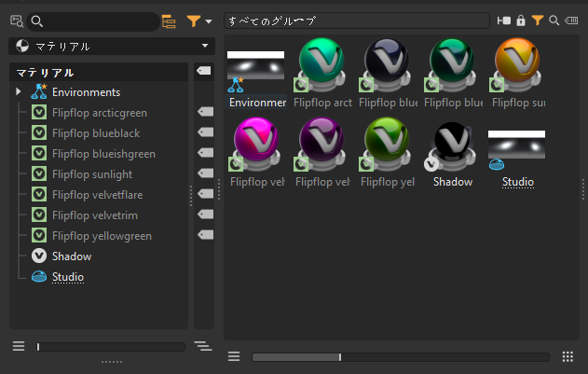
Task: Click the Environments switch icon in the tree
Action: point(38,91)
